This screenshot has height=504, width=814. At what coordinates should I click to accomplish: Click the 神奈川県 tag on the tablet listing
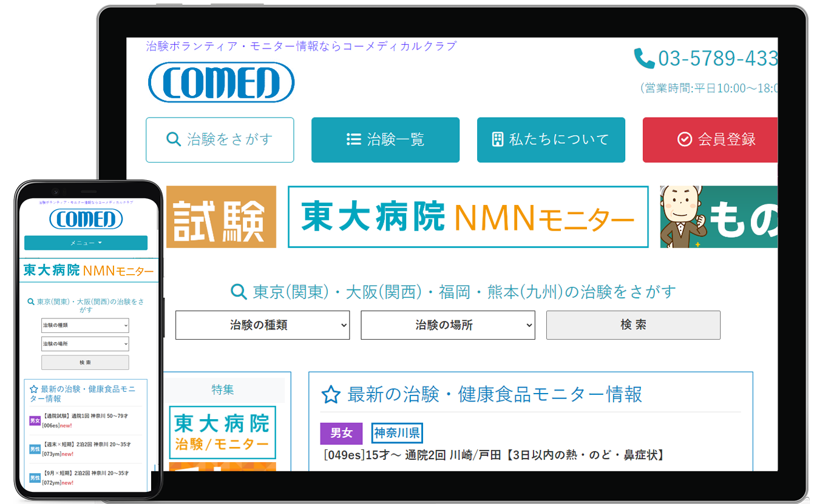[x=397, y=433]
